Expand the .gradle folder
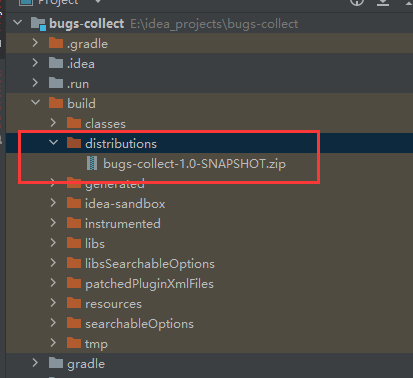This screenshot has height=378, width=413. click(x=35, y=43)
